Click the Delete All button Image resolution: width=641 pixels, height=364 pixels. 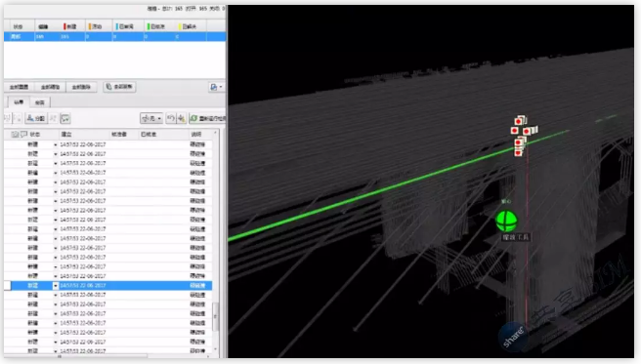click(81, 87)
